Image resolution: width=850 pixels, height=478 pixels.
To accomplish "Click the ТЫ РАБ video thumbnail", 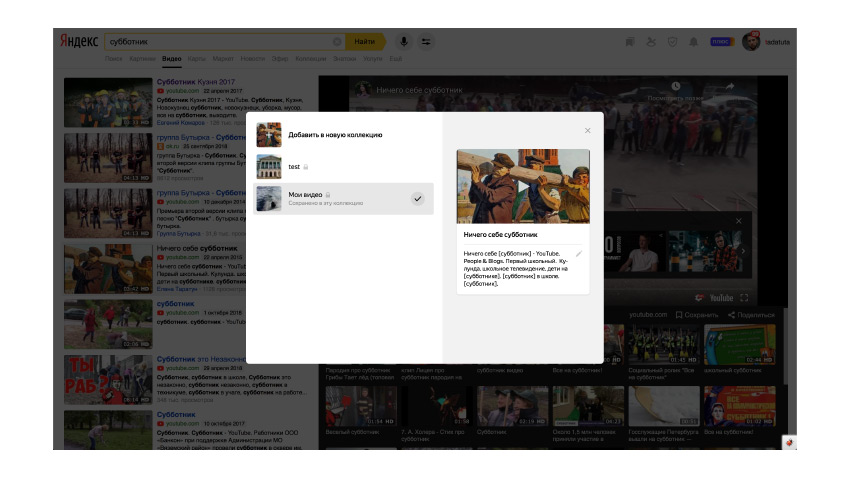I will click(108, 380).
